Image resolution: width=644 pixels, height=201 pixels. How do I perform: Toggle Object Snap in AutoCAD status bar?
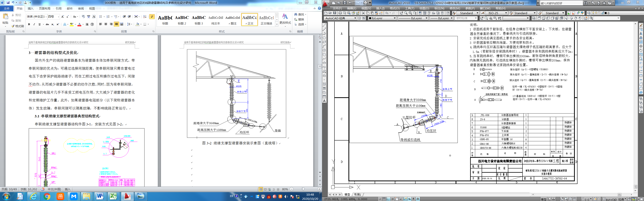[x=397, y=199]
